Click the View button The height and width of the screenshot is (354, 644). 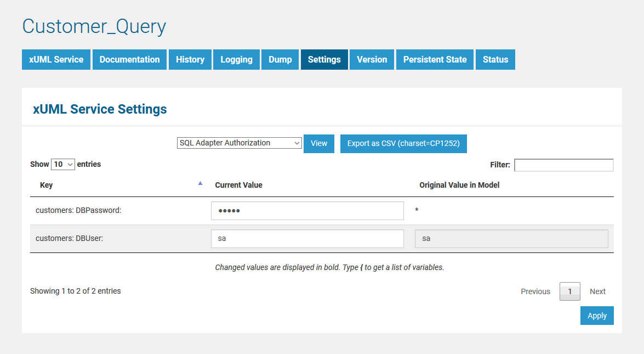(318, 143)
